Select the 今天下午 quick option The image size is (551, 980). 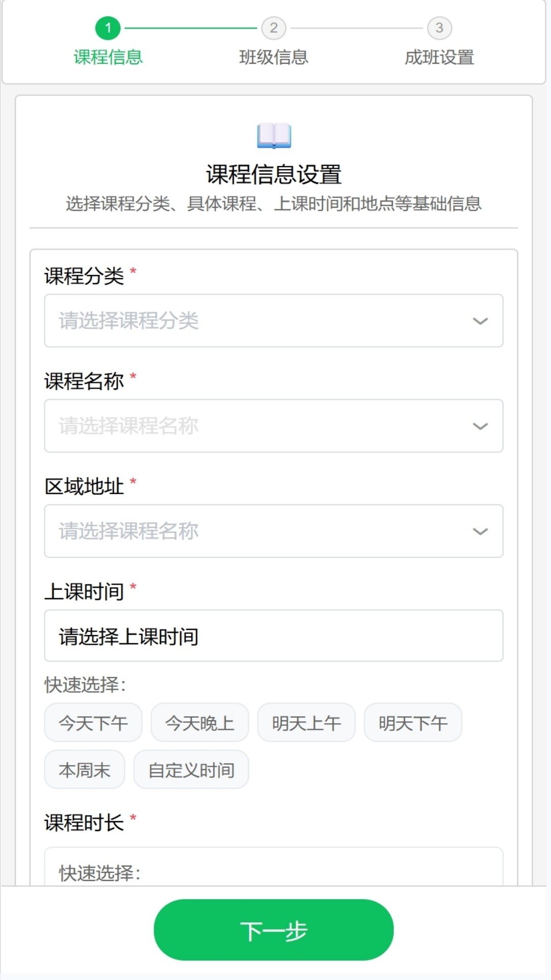[x=93, y=722]
